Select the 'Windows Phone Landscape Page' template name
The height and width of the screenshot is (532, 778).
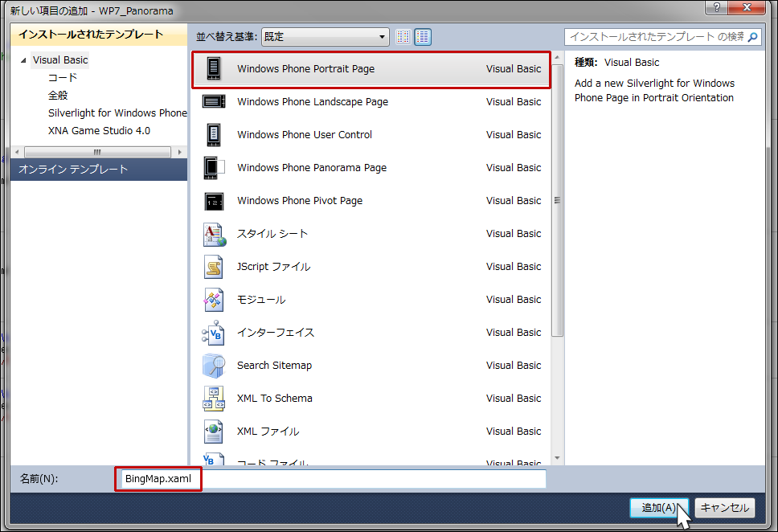coord(313,102)
